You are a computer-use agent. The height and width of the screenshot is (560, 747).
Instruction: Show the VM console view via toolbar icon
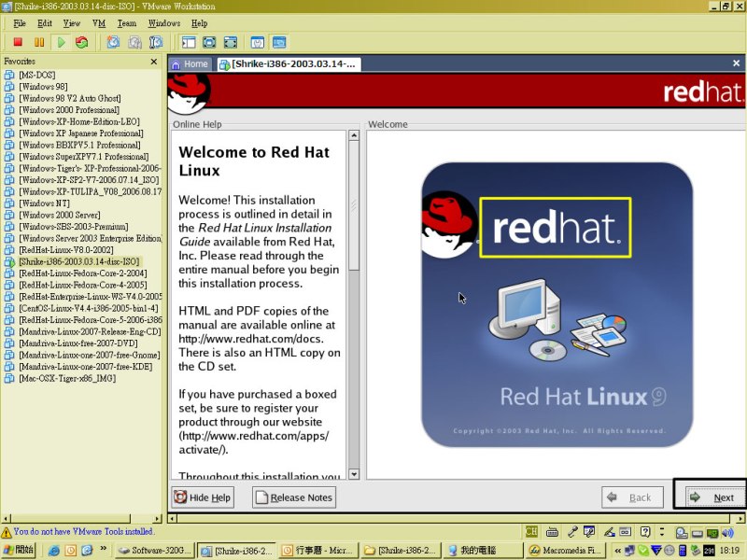click(279, 42)
